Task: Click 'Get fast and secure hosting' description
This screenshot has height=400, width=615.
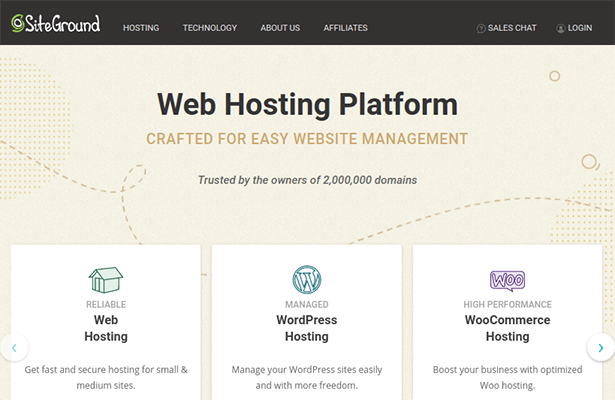Action: (x=106, y=377)
